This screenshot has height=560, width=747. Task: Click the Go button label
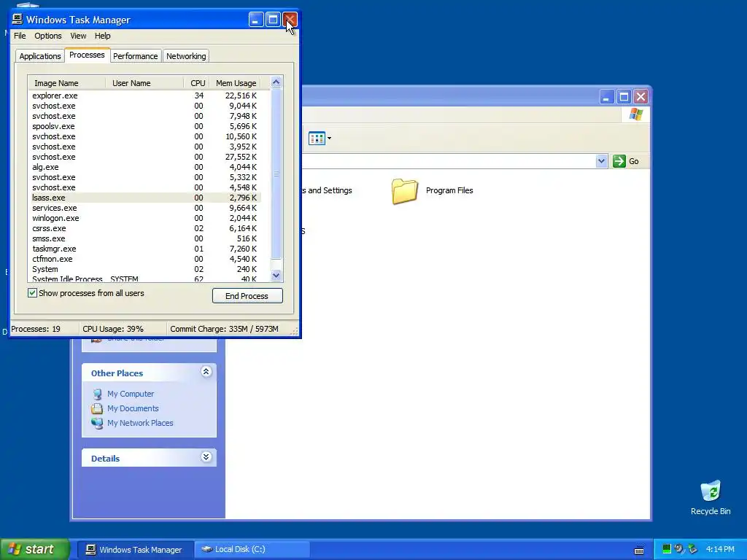tap(634, 161)
